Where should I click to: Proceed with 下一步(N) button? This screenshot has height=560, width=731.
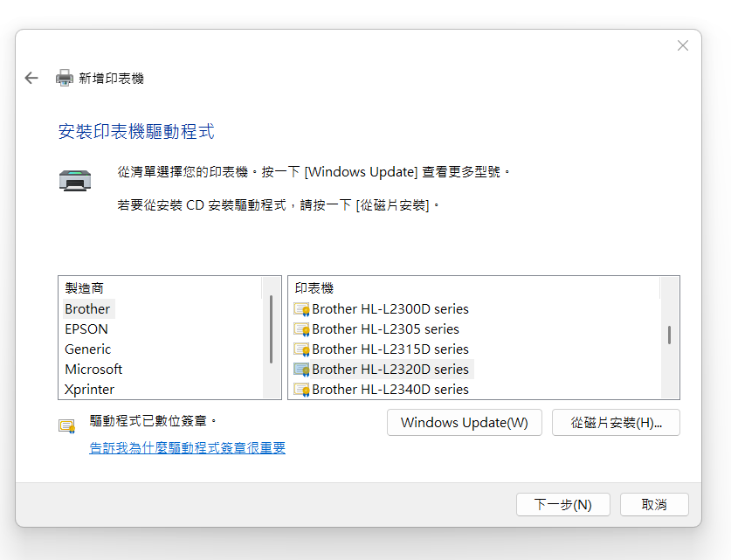pos(563,504)
